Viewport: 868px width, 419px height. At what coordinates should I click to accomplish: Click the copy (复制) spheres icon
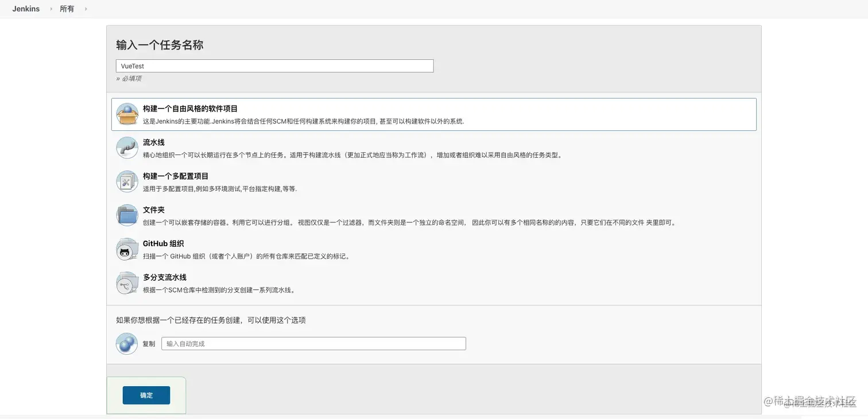point(127,343)
